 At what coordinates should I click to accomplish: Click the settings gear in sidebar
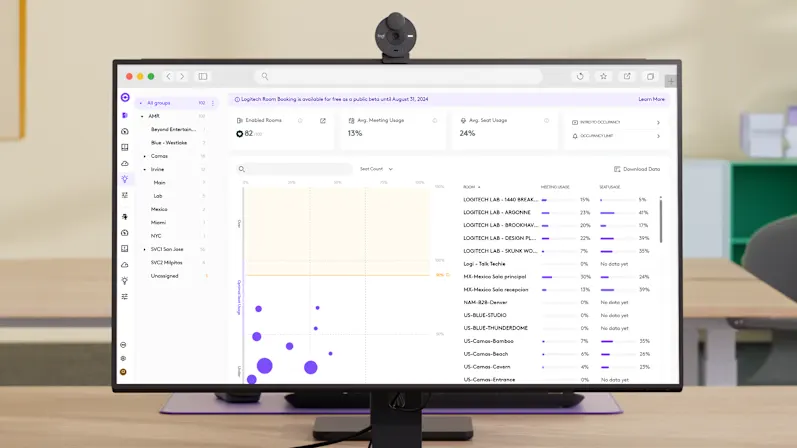(x=124, y=358)
